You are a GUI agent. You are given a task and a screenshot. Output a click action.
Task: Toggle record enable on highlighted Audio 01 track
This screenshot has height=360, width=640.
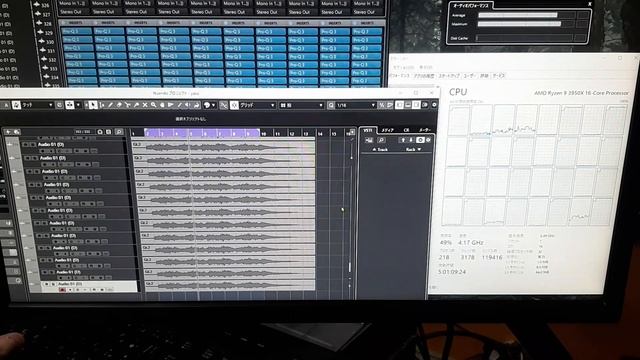(62, 289)
